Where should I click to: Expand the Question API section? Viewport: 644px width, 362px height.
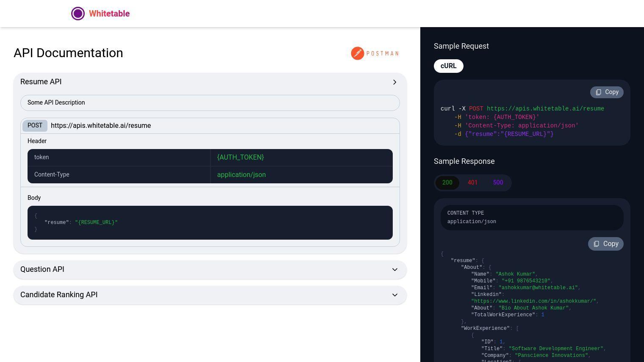pyautogui.click(x=210, y=270)
